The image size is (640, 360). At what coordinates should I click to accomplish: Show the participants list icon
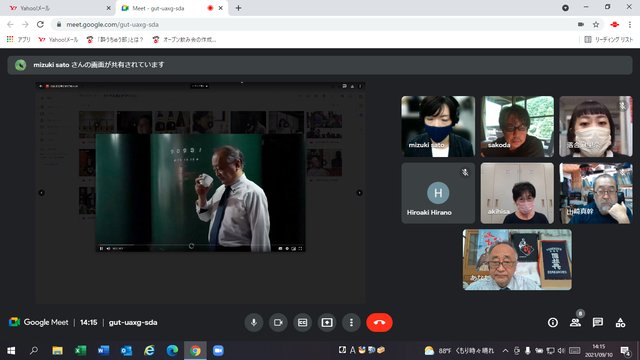click(575, 322)
